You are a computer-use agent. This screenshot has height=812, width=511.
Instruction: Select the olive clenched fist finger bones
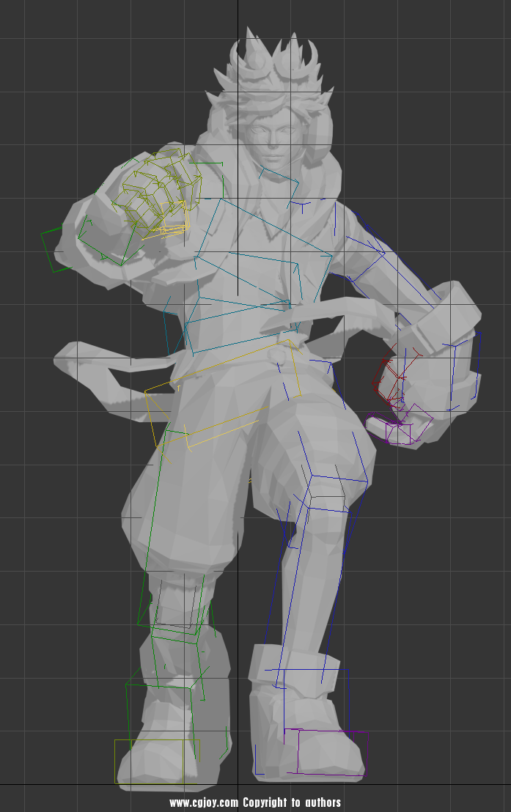point(158,189)
